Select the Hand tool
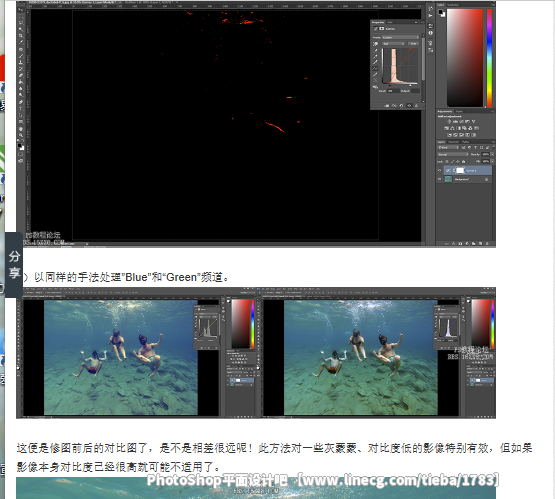This screenshot has height=499, width=555. (21, 129)
